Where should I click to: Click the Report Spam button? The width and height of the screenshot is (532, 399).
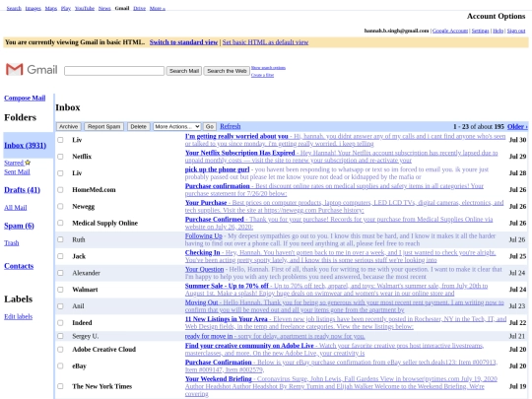coord(103,126)
